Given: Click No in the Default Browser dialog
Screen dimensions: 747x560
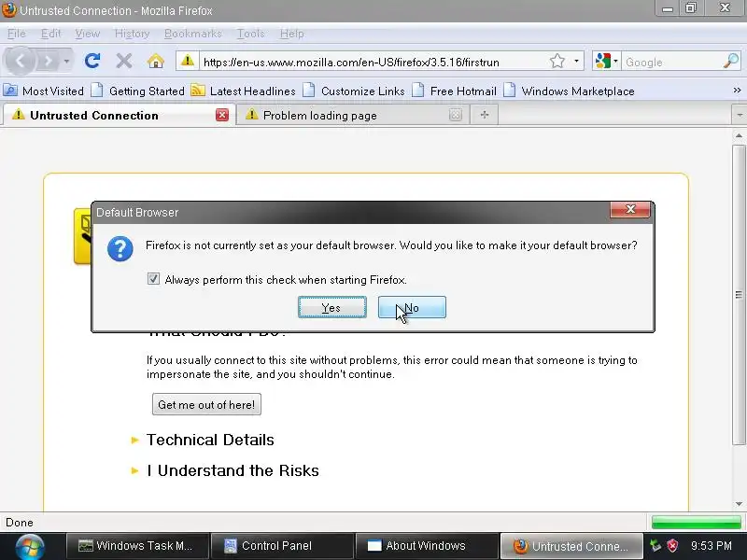Looking at the screenshot, I should (412, 308).
